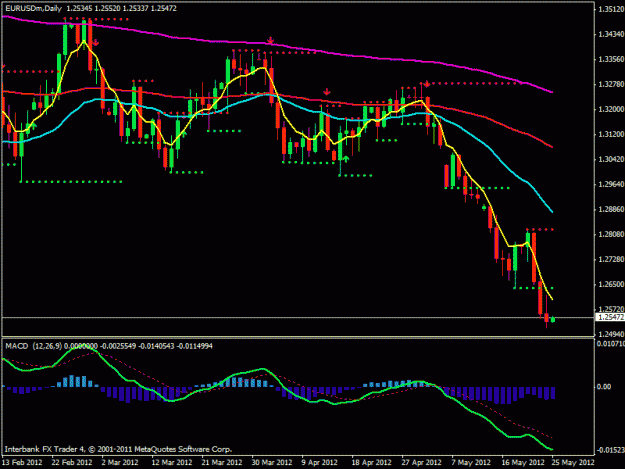The width and height of the screenshot is (625, 469).
Task: Select the 1.24940 price axis label
Action: coord(611,334)
